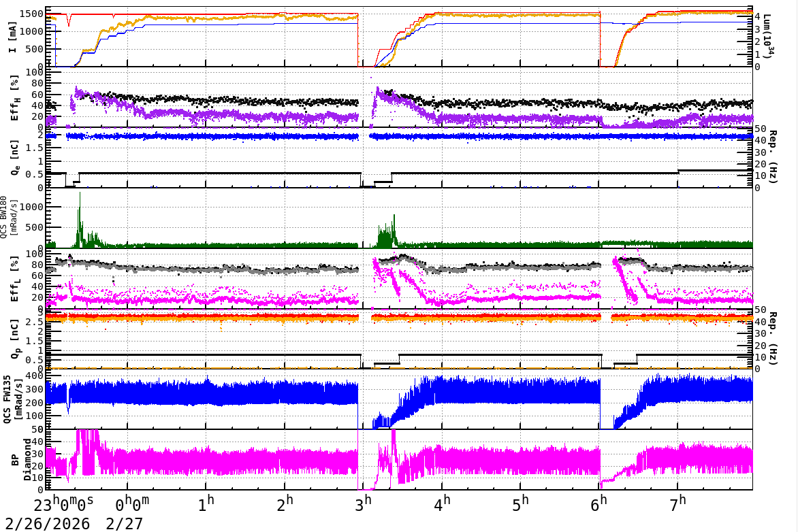This screenshot has height=532, width=798.
Task: Click the "QCS FW135" axis label
Action: [x=6, y=399]
